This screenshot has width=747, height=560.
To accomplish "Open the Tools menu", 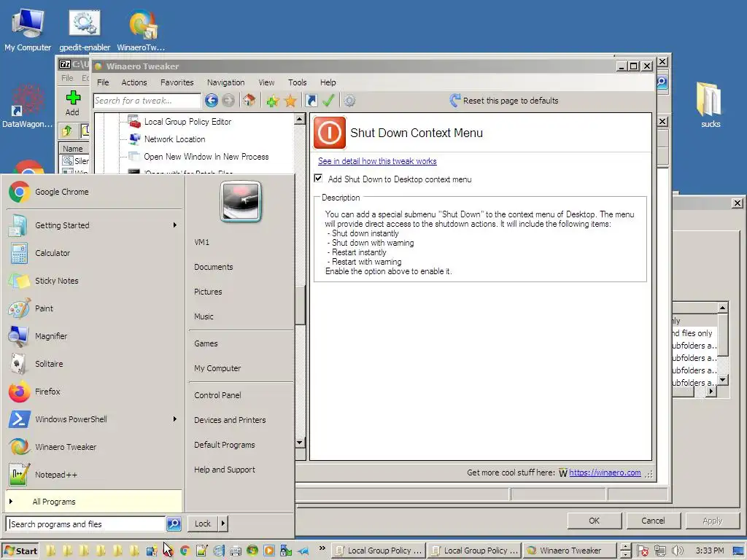I will (x=298, y=82).
